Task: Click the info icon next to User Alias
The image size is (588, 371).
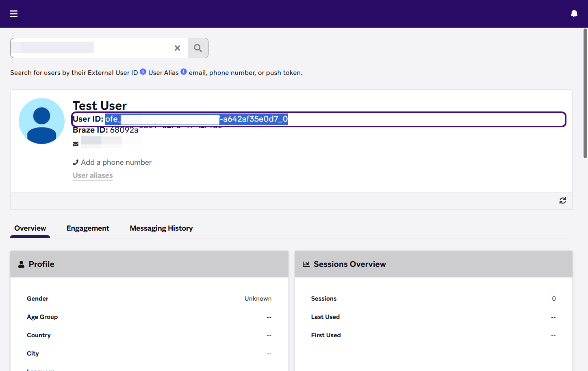Action: 184,71
